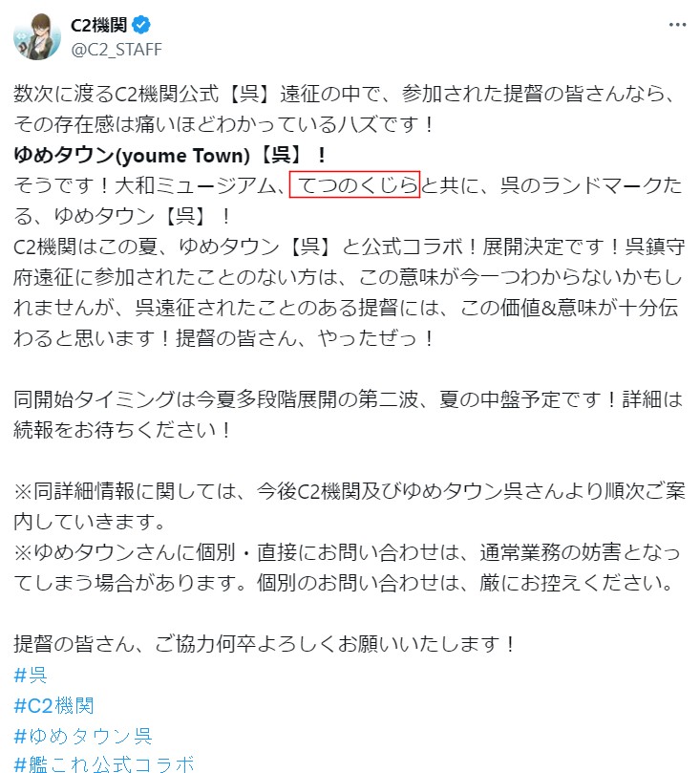Viewport: 700px width, 773px height.
Task: Click the line starting C2機関はこの夏、ゆめタウン
Action: click(x=350, y=247)
